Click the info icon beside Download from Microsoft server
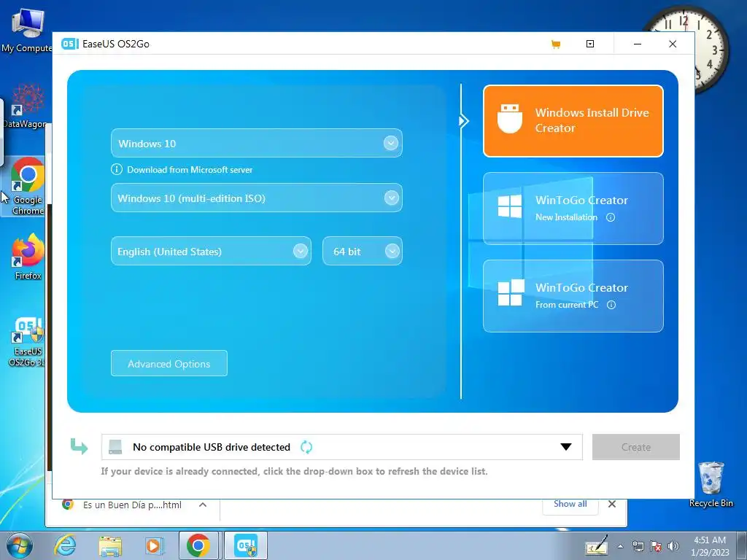747x560 pixels. tap(116, 169)
